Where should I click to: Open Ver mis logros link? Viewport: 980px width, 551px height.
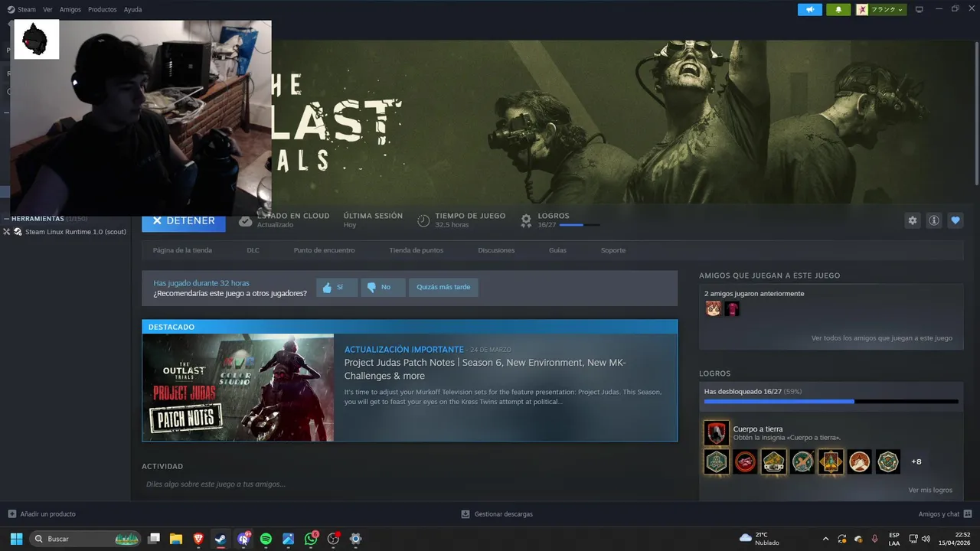click(930, 490)
